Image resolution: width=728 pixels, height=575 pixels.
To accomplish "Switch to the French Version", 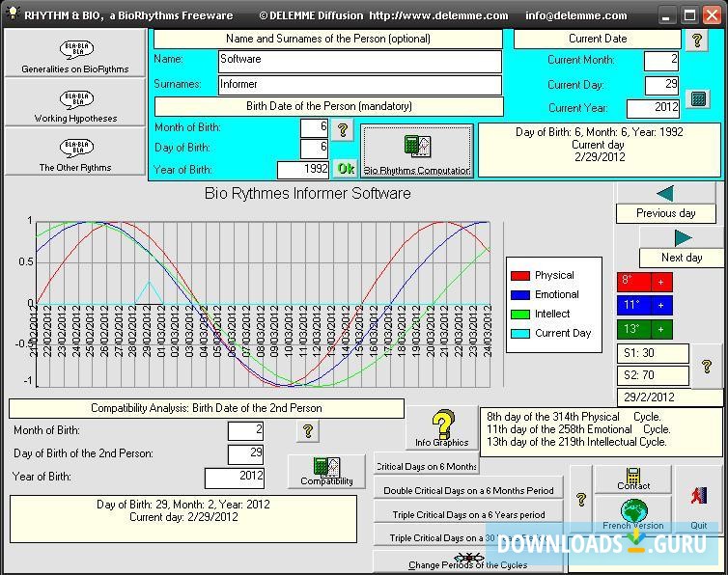I will [633, 513].
